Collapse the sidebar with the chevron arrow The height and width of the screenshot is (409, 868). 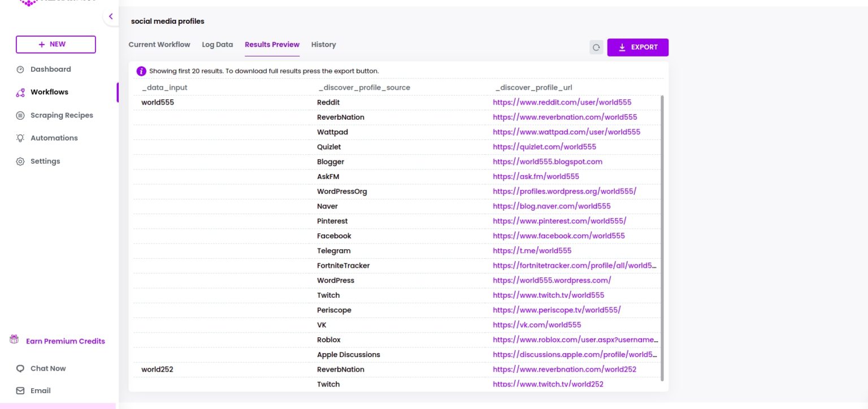tap(111, 16)
